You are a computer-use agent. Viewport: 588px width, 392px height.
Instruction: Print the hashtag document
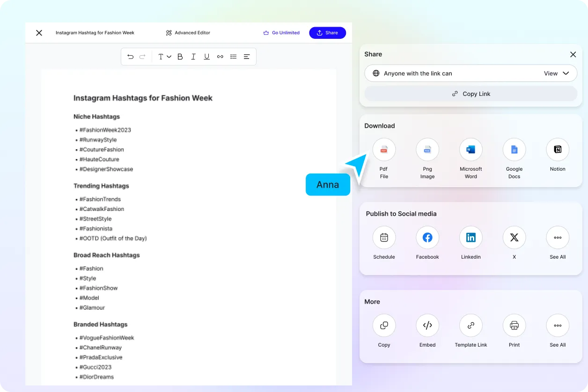point(514,325)
